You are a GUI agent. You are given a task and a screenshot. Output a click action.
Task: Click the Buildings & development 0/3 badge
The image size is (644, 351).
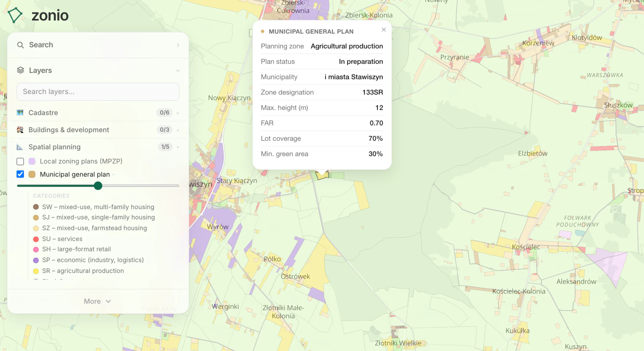[x=165, y=130]
